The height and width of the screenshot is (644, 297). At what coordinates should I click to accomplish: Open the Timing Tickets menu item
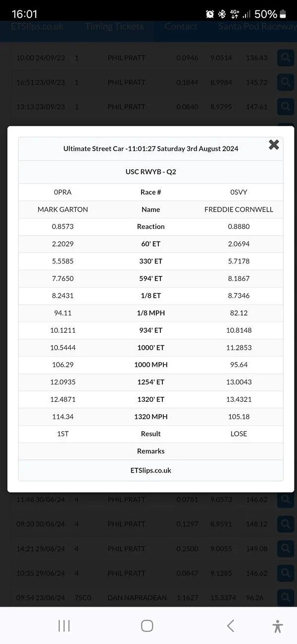(x=114, y=27)
